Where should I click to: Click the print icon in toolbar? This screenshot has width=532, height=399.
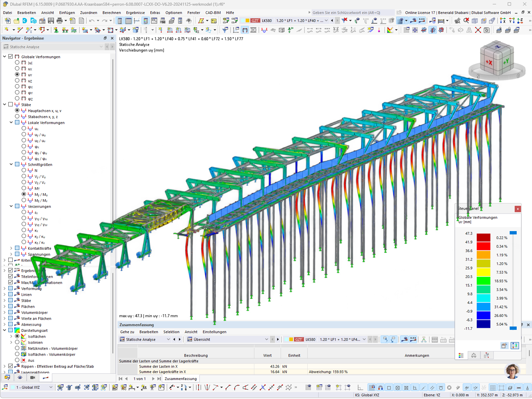click(x=60, y=21)
